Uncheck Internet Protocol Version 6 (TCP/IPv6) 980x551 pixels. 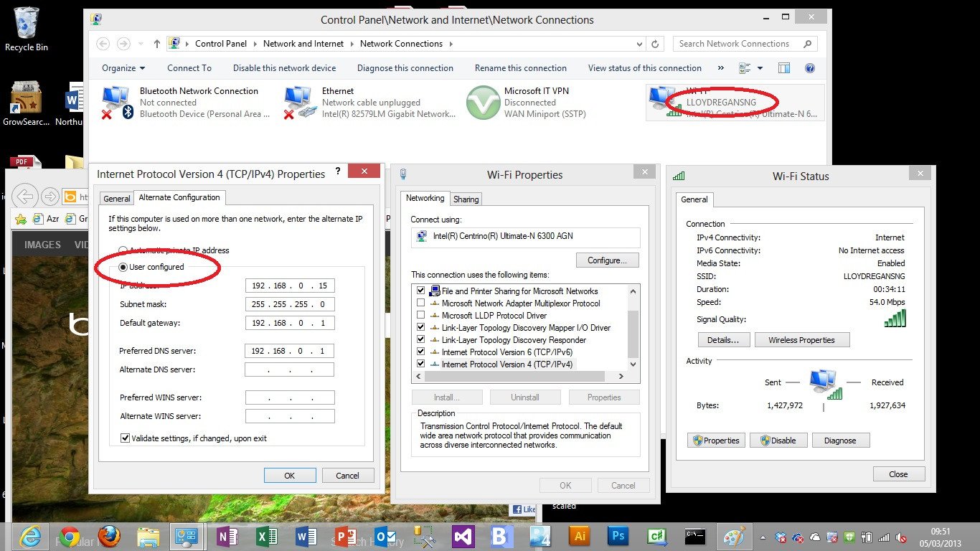[x=421, y=352]
